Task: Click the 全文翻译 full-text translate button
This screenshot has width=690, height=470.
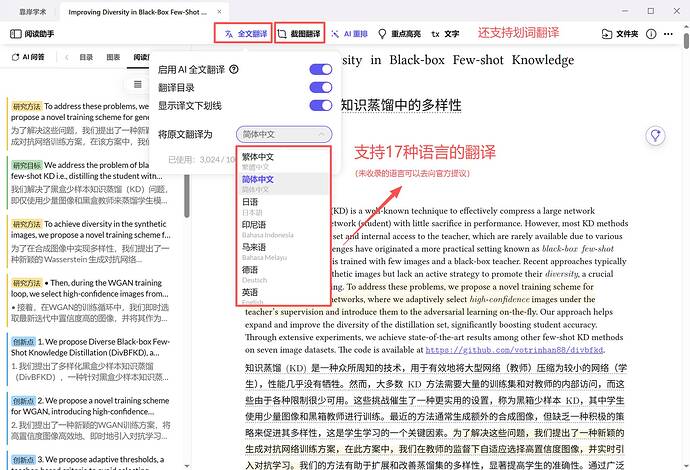Action: coord(246,34)
